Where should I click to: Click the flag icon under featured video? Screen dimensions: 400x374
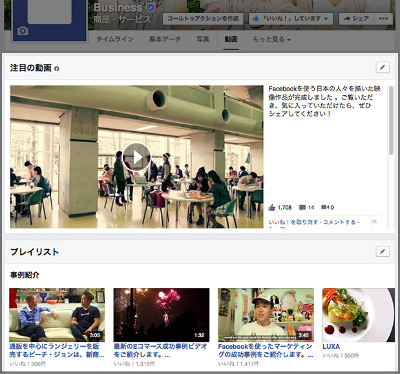click(374, 222)
